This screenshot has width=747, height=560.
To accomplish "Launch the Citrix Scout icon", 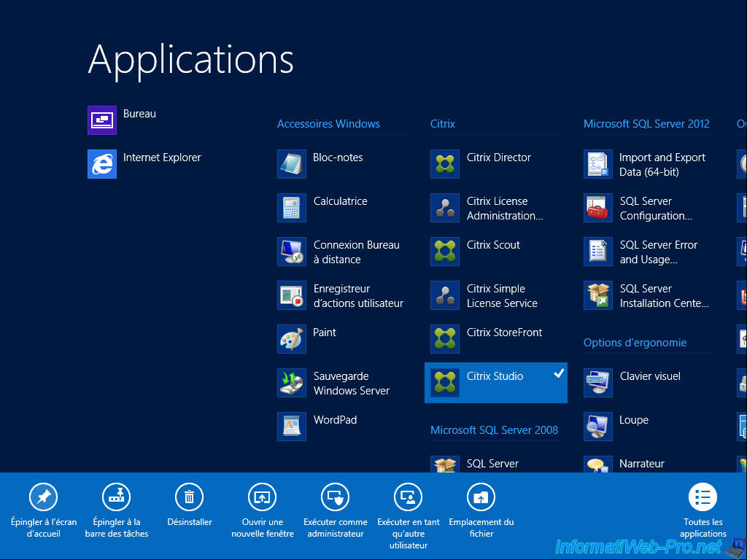I will pyautogui.click(x=445, y=252).
